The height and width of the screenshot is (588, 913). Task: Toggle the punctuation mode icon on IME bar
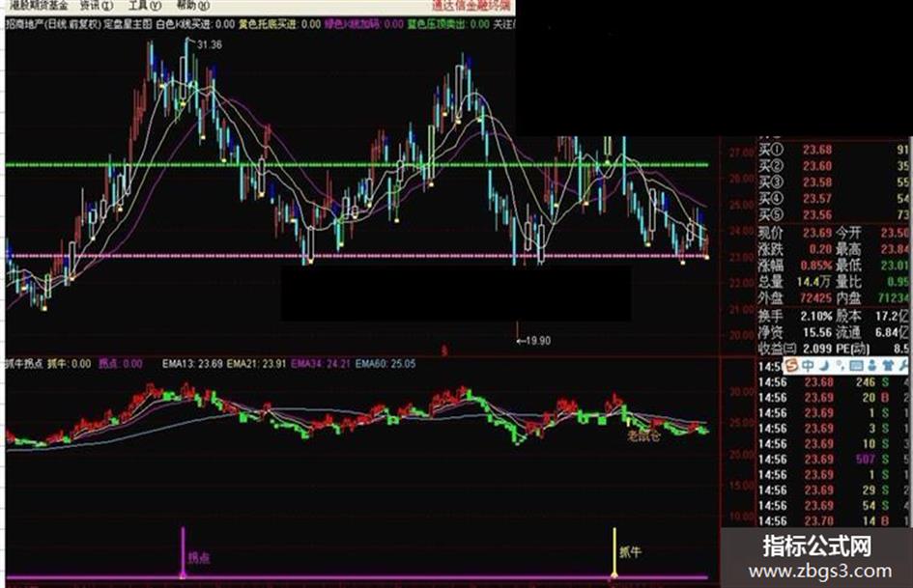pyautogui.click(x=839, y=366)
